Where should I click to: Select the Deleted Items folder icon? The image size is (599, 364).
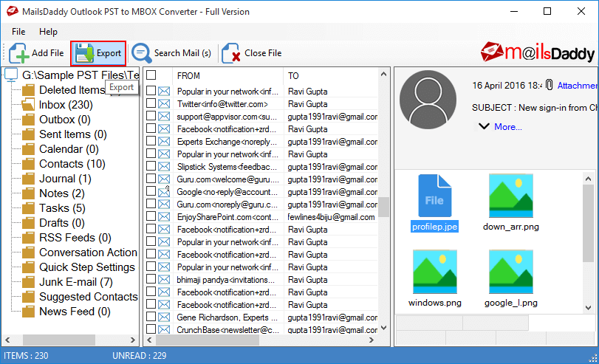(x=28, y=90)
